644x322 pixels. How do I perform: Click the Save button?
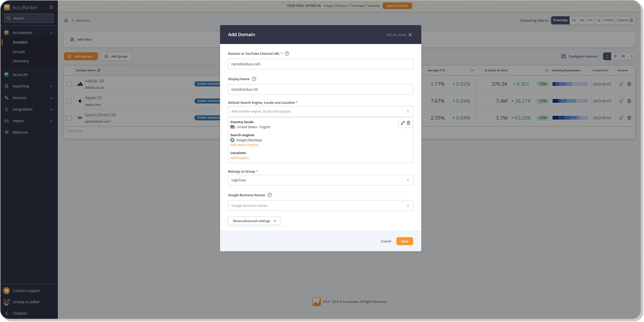point(405,241)
